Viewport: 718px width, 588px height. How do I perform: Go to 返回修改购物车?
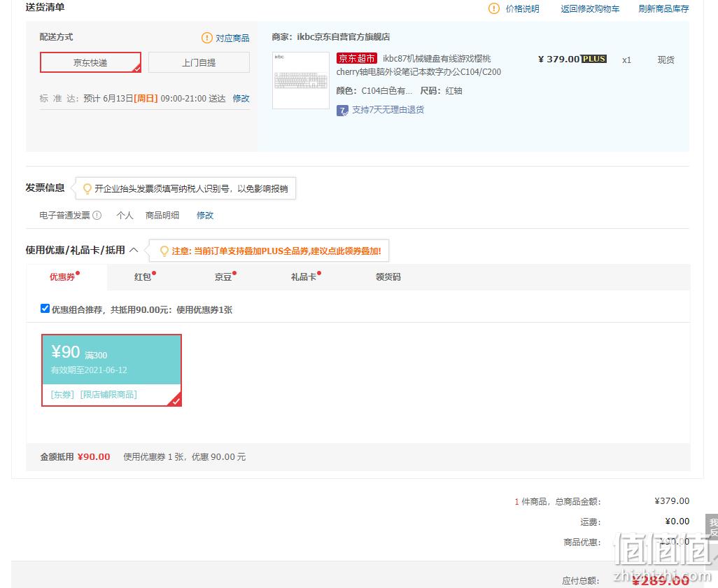click(590, 8)
